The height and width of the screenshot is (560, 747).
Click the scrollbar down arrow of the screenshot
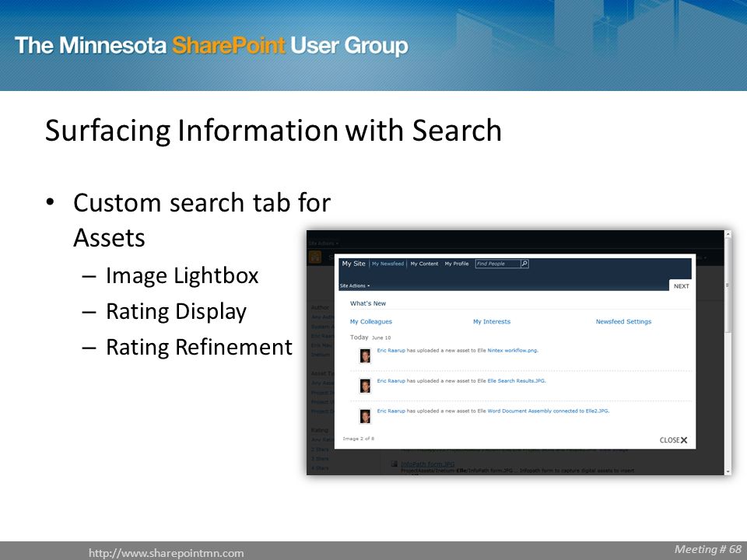pos(728,471)
